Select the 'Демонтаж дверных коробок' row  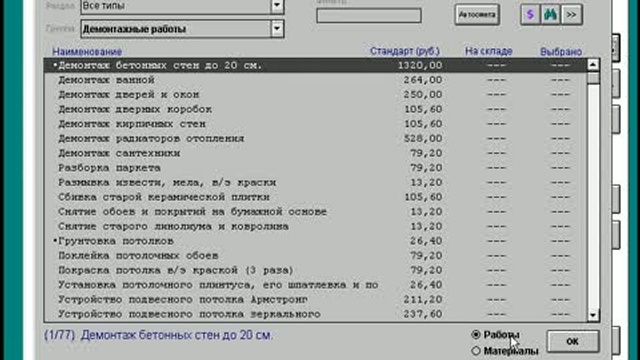point(315,109)
